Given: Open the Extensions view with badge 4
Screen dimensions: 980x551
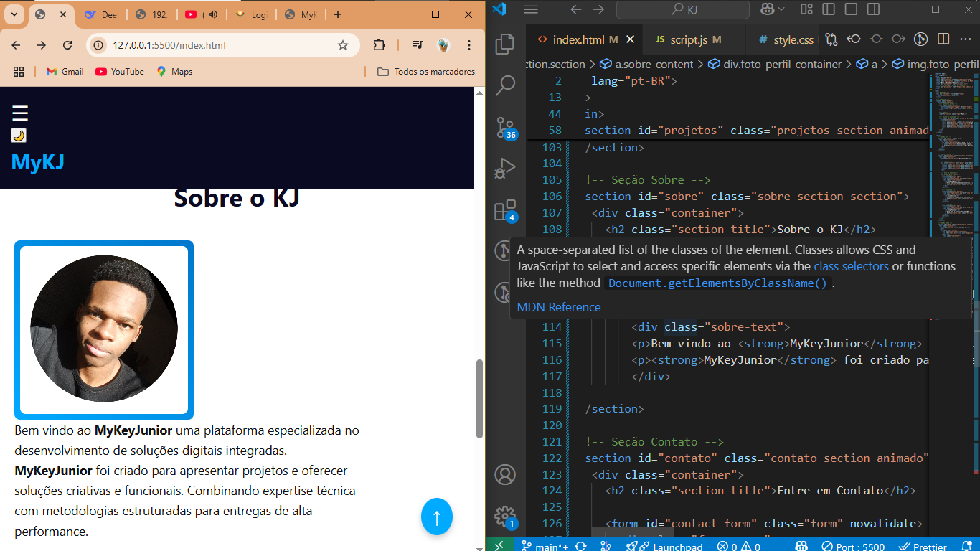Looking at the screenshot, I should (506, 210).
